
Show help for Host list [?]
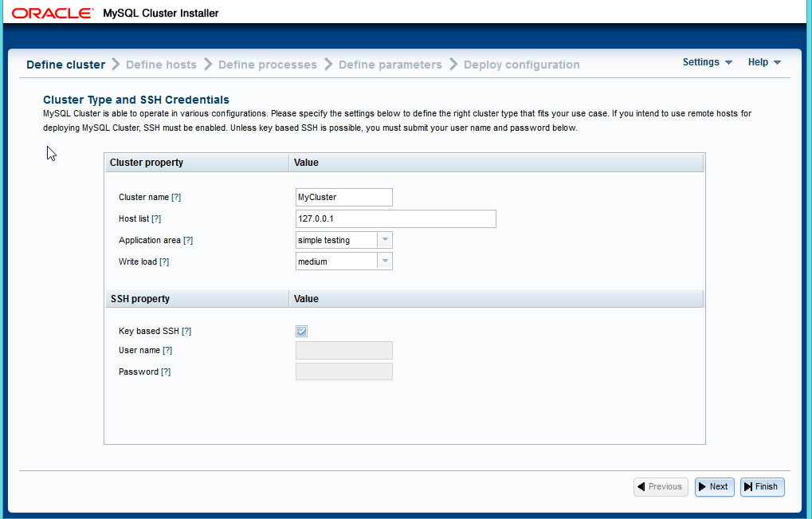click(x=156, y=218)
